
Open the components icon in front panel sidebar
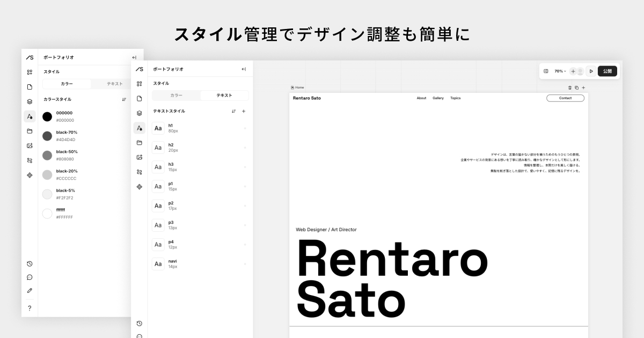[139, 187]
